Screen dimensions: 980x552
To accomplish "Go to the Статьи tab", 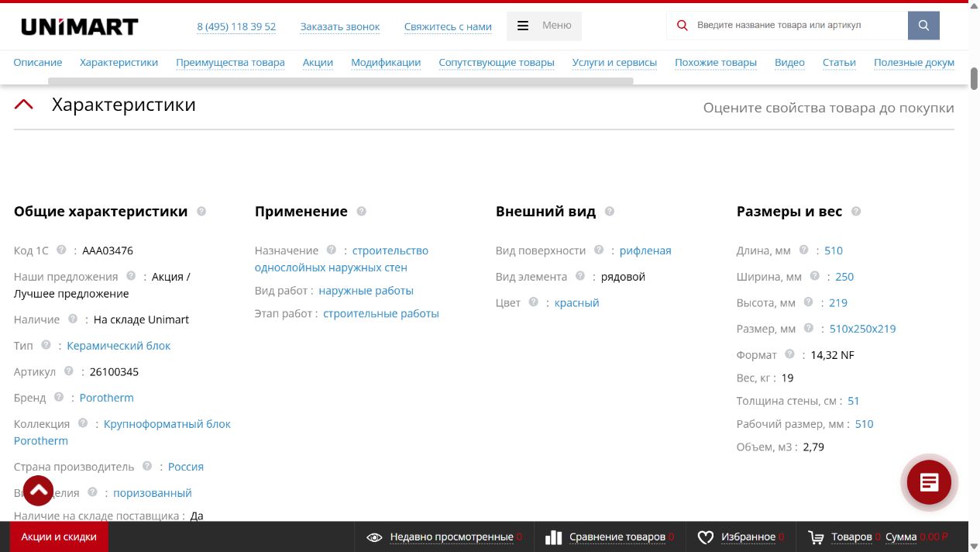I will click(839, 62).
